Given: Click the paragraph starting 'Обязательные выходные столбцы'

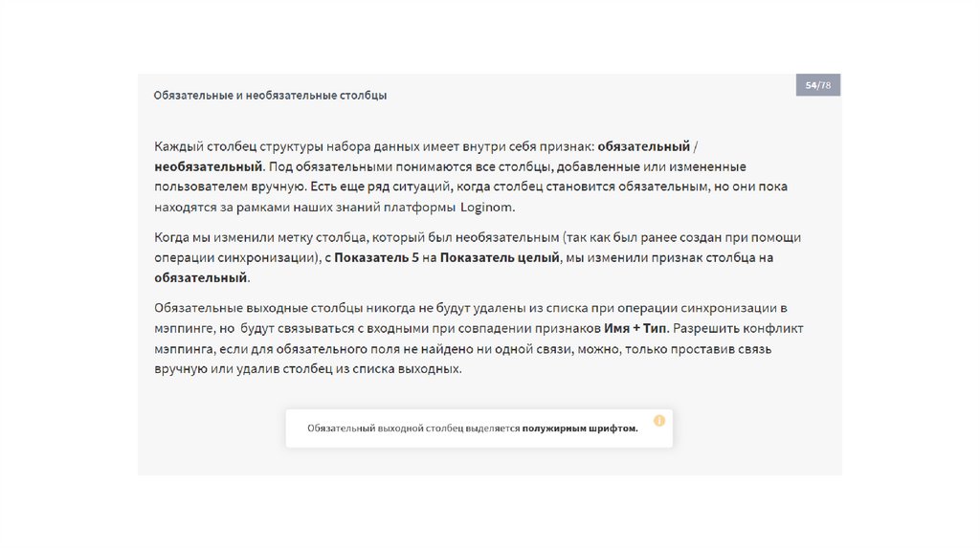Looking at the screenshot, I should point(479,339).
